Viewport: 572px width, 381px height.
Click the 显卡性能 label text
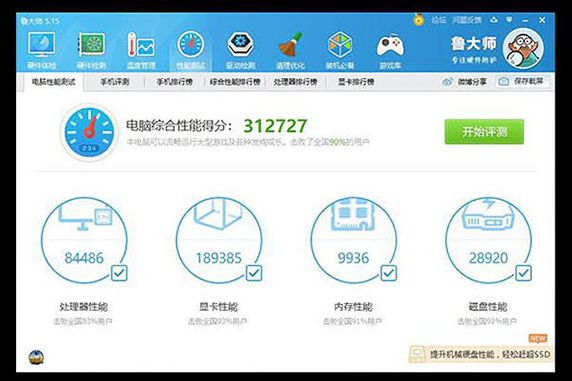click(219, 307)
